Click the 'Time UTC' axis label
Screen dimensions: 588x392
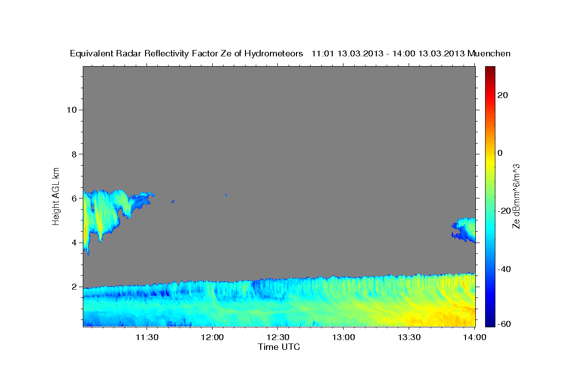279,347
